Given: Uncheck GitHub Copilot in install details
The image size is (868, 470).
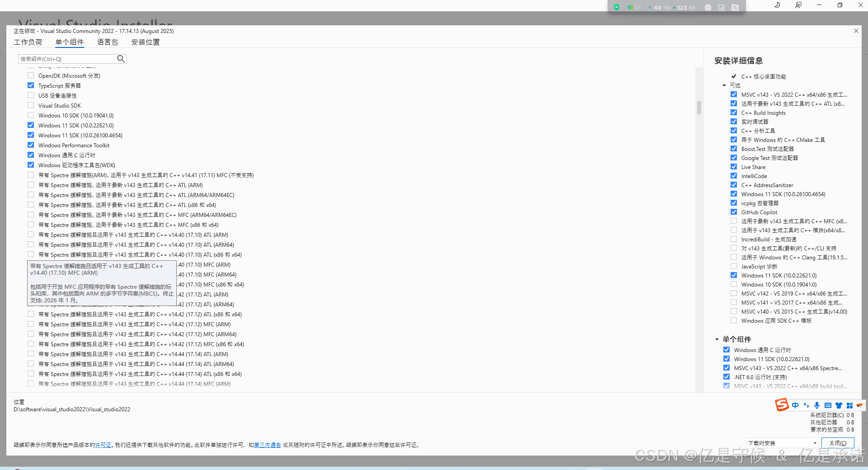Looking at the screenshot, I should coord(734,212).
